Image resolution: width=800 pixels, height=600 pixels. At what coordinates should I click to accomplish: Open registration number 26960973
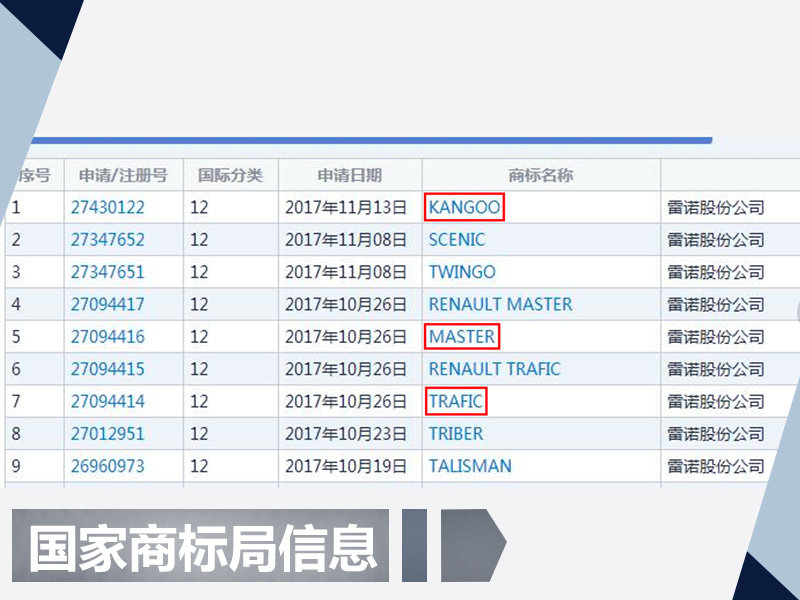[108, 466]
